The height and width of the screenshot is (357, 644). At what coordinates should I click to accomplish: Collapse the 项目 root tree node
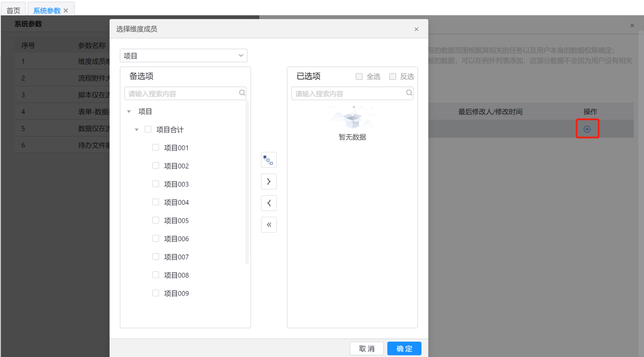[x=129, y=112]
